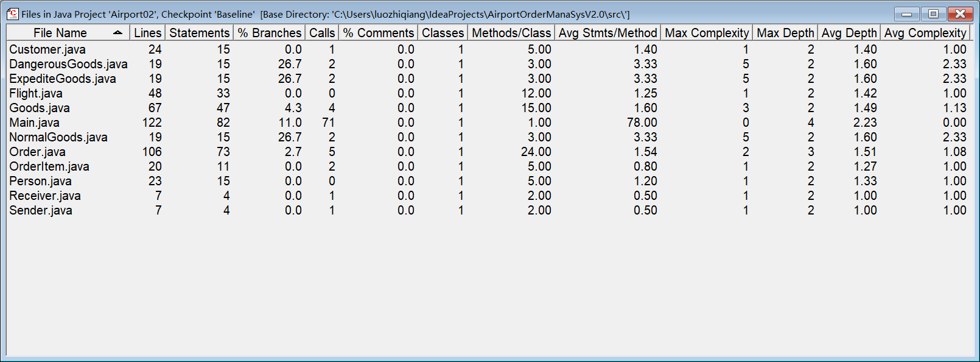Select NormalGoods.java file entry
The height and width of the screenshot is (362, 980).
[58, 137]
